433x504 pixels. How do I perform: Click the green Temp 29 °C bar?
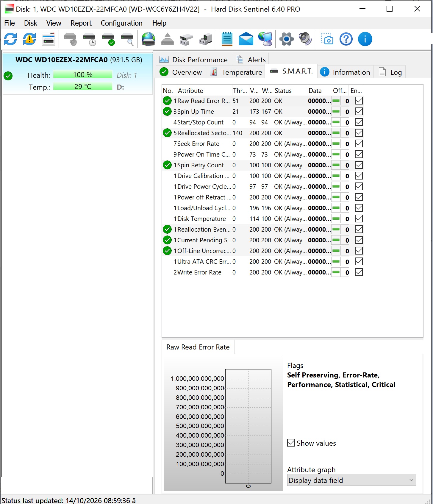click(83, 87)
